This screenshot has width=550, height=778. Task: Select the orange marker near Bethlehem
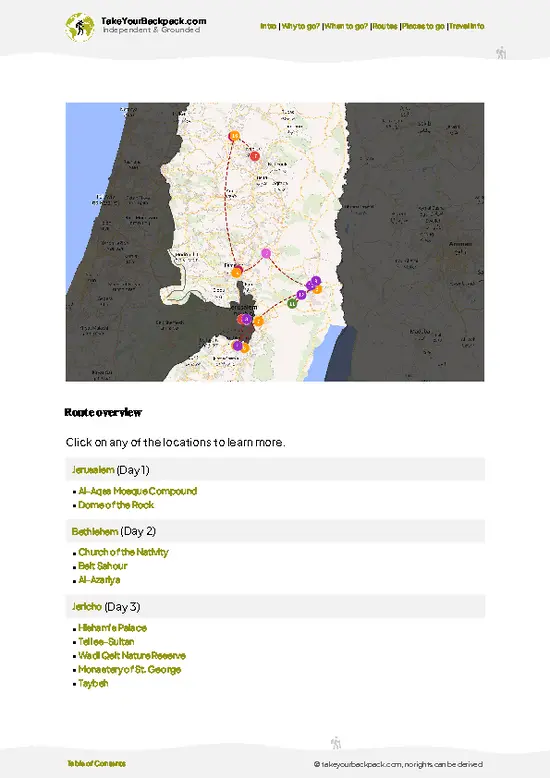pyautogui.click(x=245, y=349)
